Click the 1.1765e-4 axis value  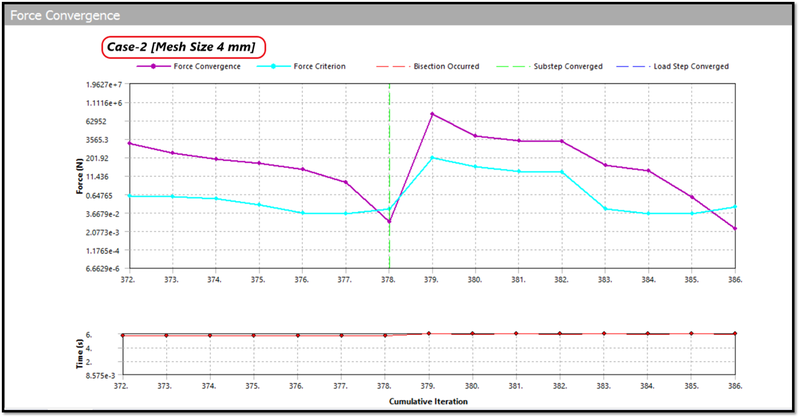coord(103,251)
